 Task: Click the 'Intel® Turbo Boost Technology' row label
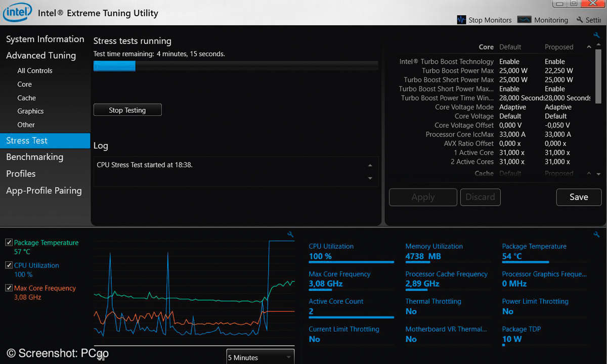click(x=446, y=62)
